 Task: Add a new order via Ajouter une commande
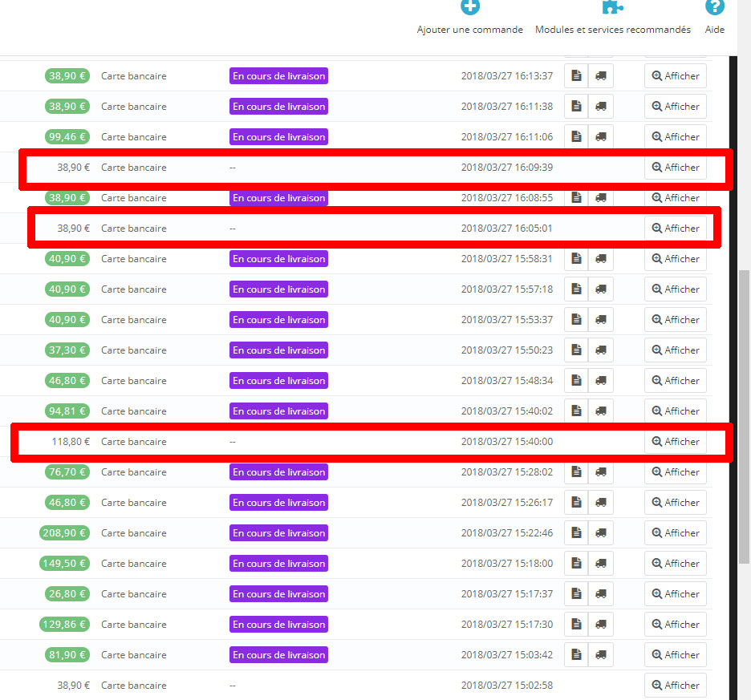pyautogui.click(x=470, y=18)
